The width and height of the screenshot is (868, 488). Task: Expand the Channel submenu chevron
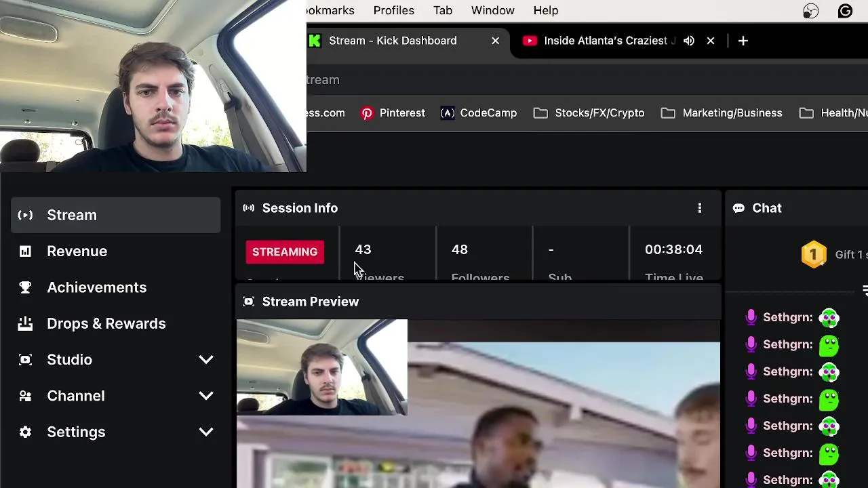pyautogui.click(x=206, y=396)
